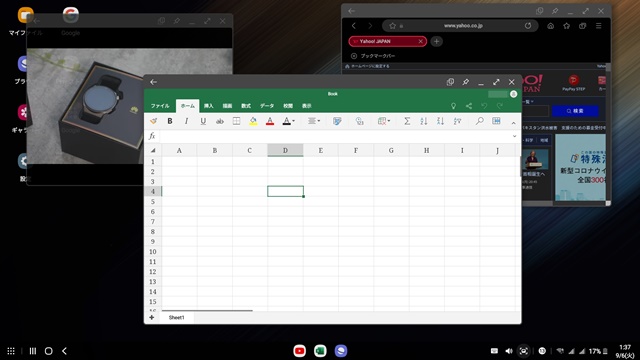Open a new browser tab with plus
Image resolution: width=640 pixels, height=360 pixels.
[x=436, y=41]
